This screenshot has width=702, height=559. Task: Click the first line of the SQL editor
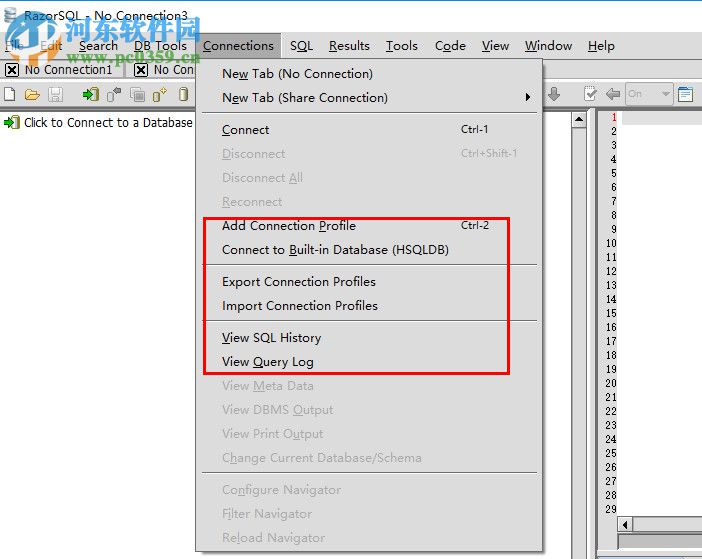coord(662,118)
